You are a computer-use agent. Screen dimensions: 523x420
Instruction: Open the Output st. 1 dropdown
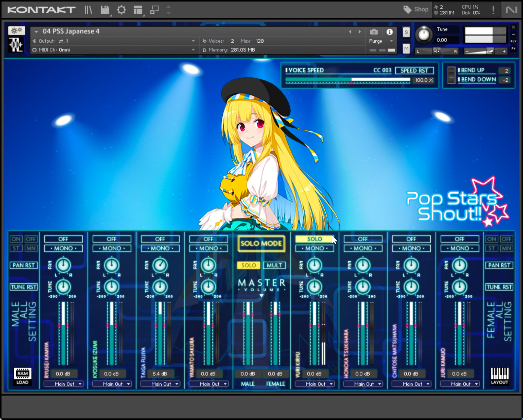114,41
